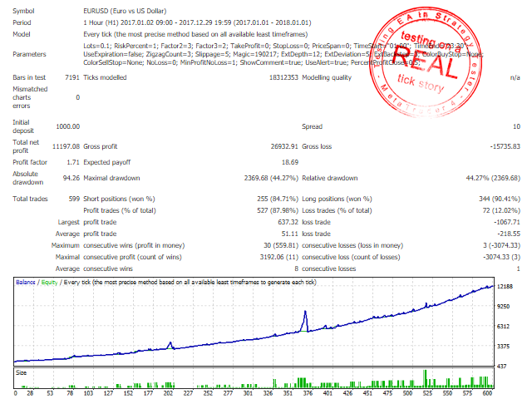Screen dimensions: 532x399
Task: Click the Absolute drawdown value 94.26
Action: (71, 178)
